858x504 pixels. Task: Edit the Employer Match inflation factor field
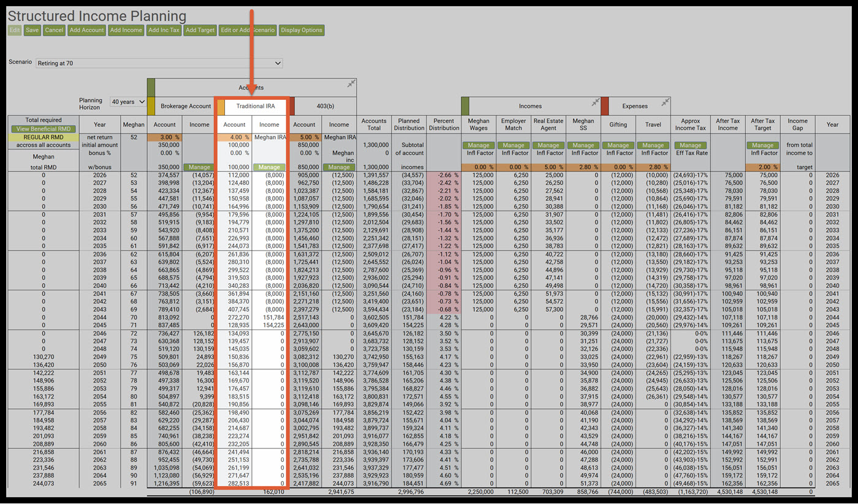(x=514, y=167)
